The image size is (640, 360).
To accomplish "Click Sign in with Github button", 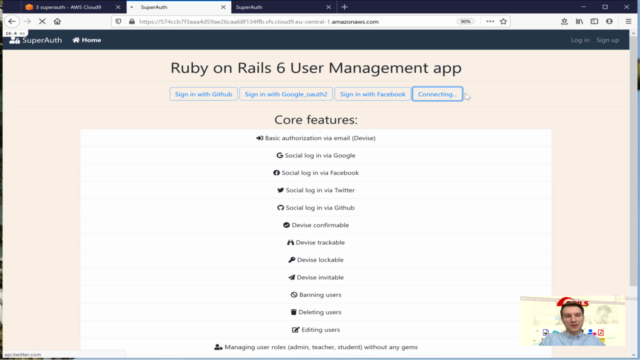I will pos(203,94).
